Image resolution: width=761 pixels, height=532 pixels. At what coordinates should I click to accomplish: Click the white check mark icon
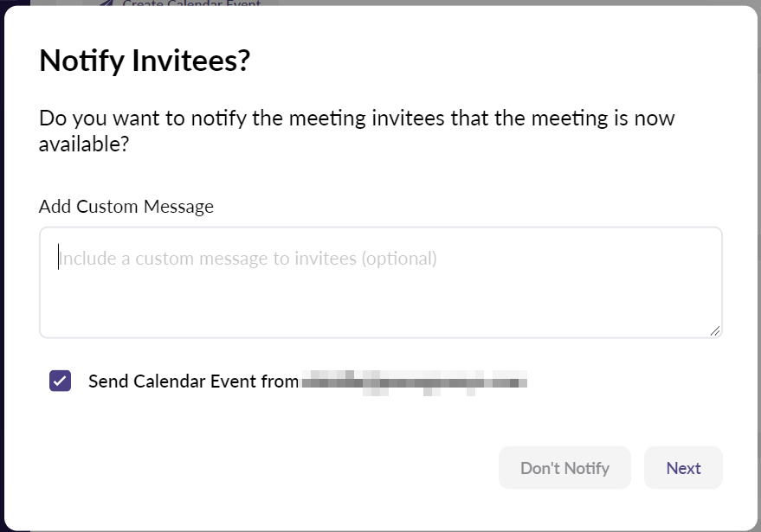(60, 381)
